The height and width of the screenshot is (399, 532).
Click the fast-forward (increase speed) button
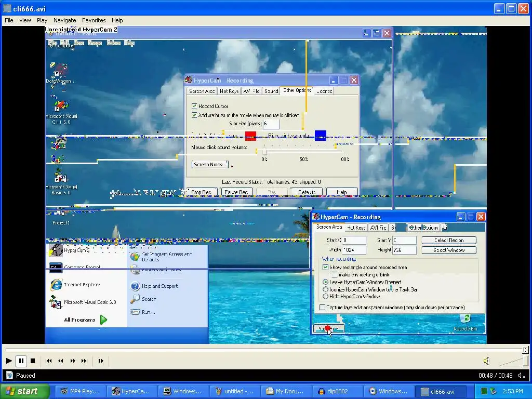[73, 361]
